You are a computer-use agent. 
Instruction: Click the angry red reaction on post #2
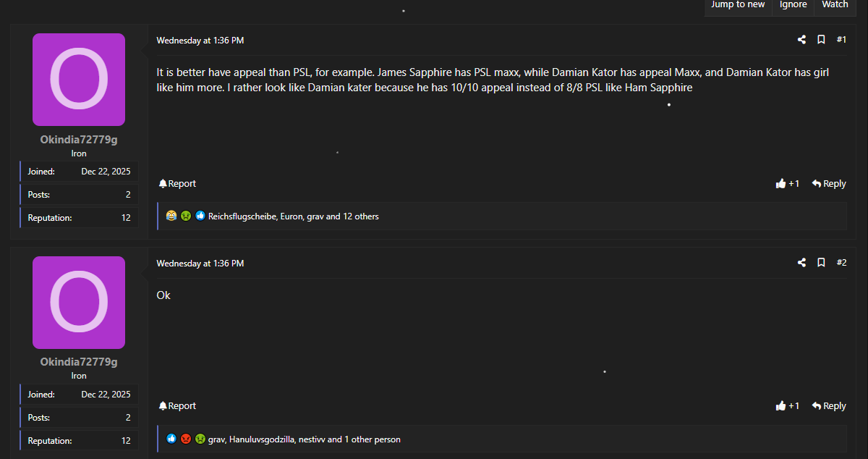tap(186, 439)
